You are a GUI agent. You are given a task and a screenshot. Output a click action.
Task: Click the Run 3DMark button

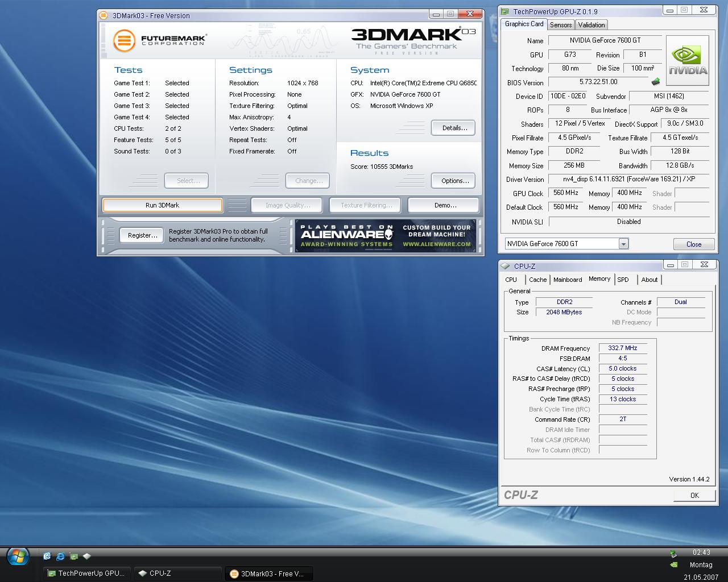click(x=162, y=205)
